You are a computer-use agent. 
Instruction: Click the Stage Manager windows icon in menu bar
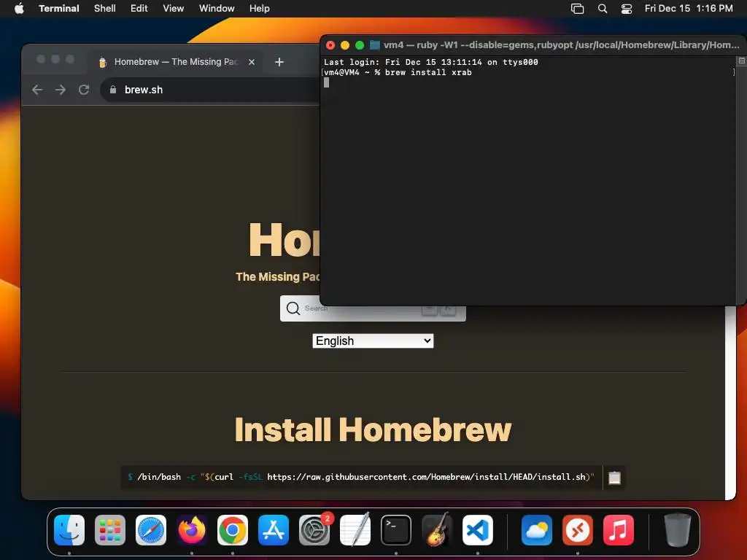click(577, 8)
